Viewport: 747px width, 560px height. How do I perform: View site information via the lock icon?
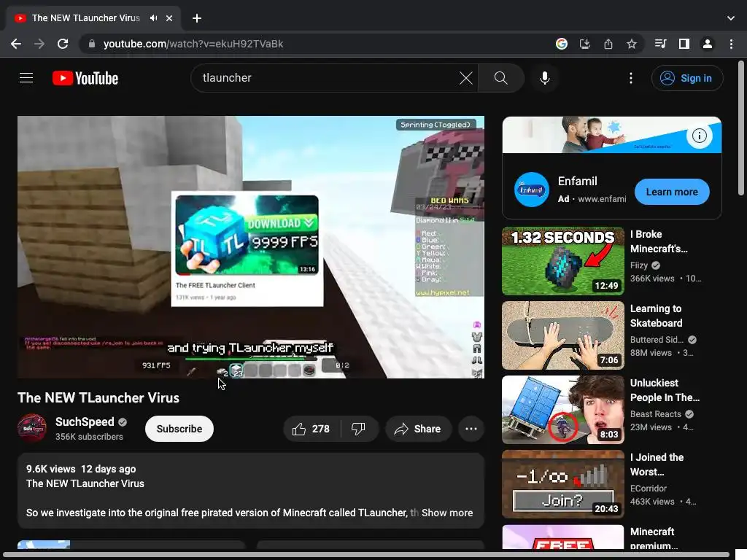pos(92,44)
